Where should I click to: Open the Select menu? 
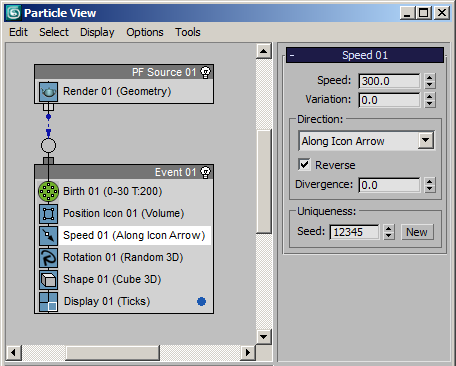pos(54,32)
